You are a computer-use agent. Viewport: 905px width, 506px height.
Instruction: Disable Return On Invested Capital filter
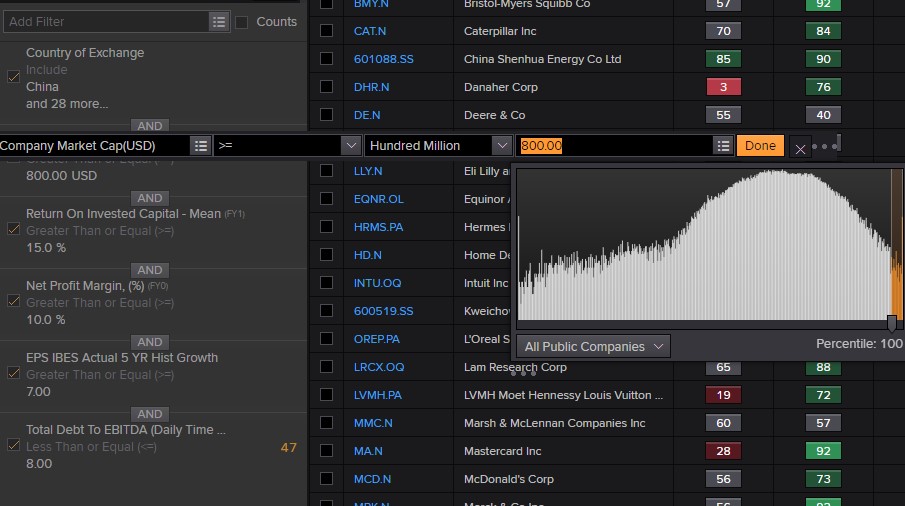click(x=13, y=229)
